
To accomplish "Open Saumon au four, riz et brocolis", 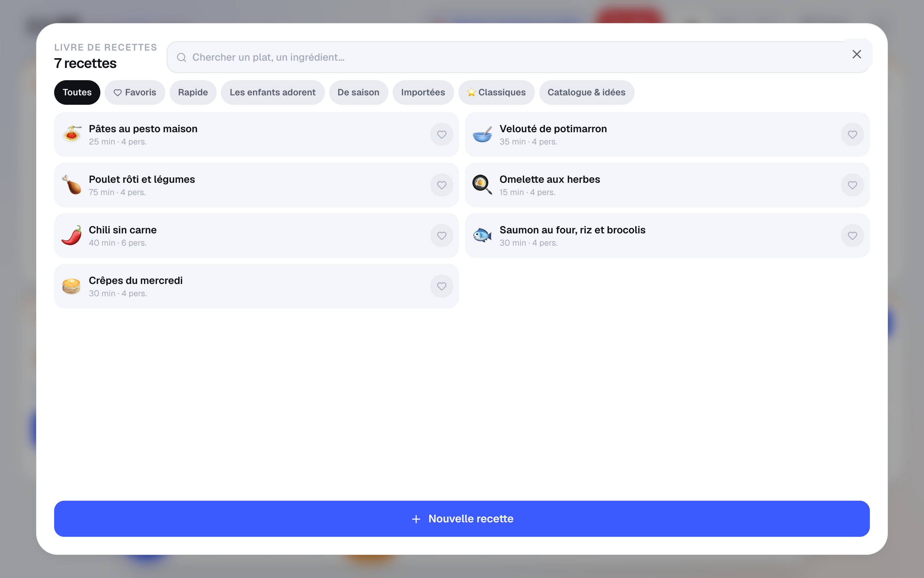I will (667, 236).
